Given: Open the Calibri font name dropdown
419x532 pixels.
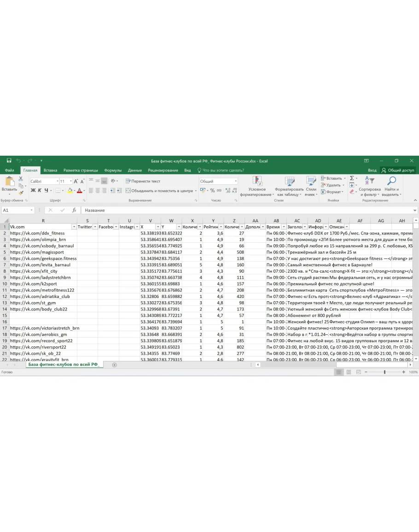Looking at the screenshot, I should 58,181.
